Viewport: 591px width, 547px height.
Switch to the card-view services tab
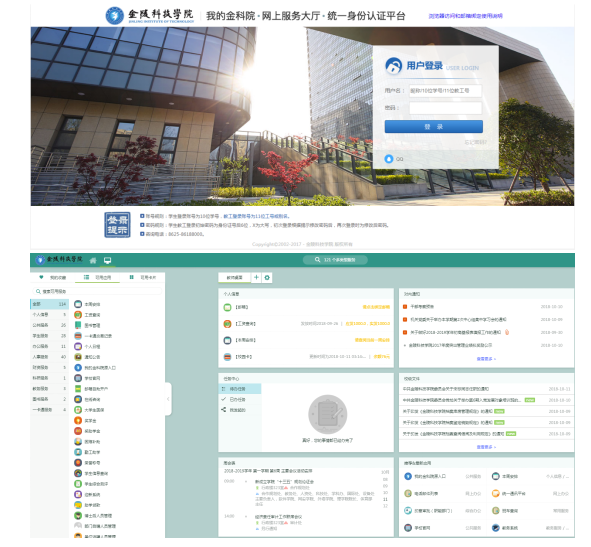pos(142,277)
